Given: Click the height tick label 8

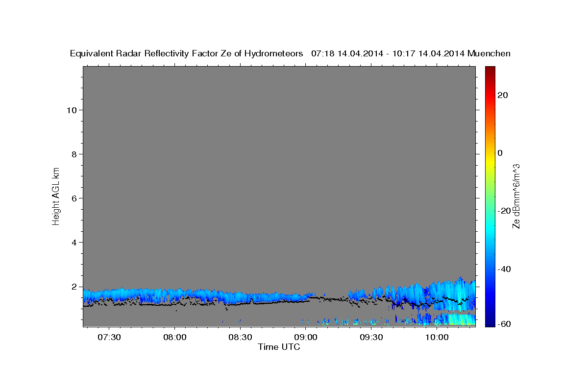Looking at the screenshot, I should click(x=74, y=154).
